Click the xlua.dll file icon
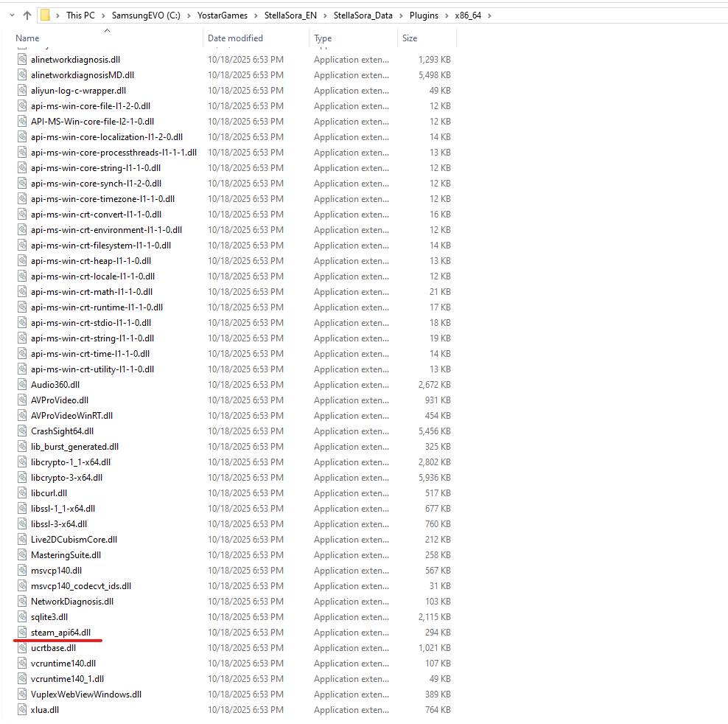This screenshot has width=728, height=724. [22, 709]
